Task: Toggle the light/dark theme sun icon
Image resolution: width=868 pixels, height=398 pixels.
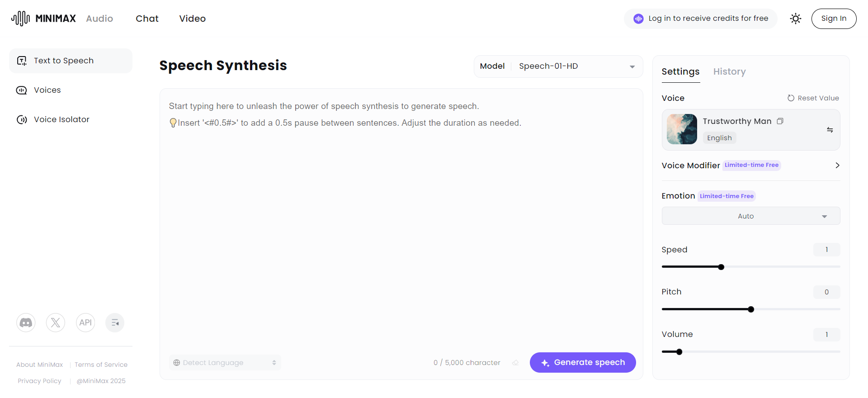Action: pos(795,19)
